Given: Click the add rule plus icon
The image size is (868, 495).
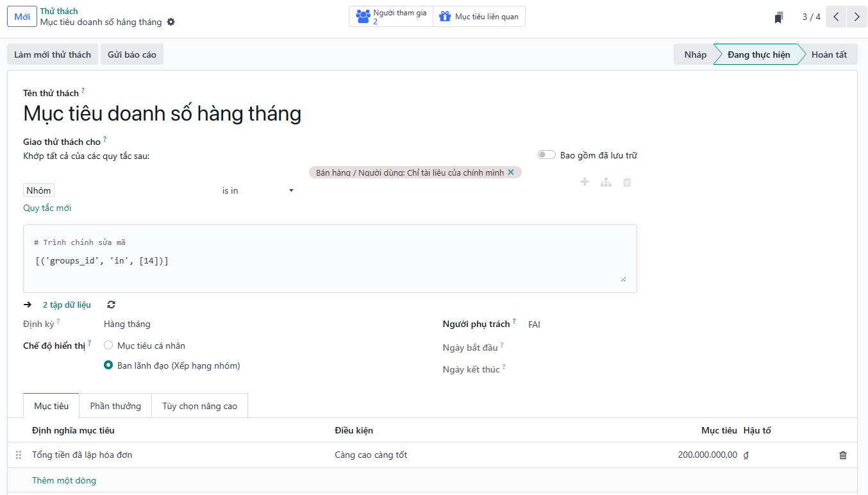Looking at the screenshot, I should (x=585, y=182).
